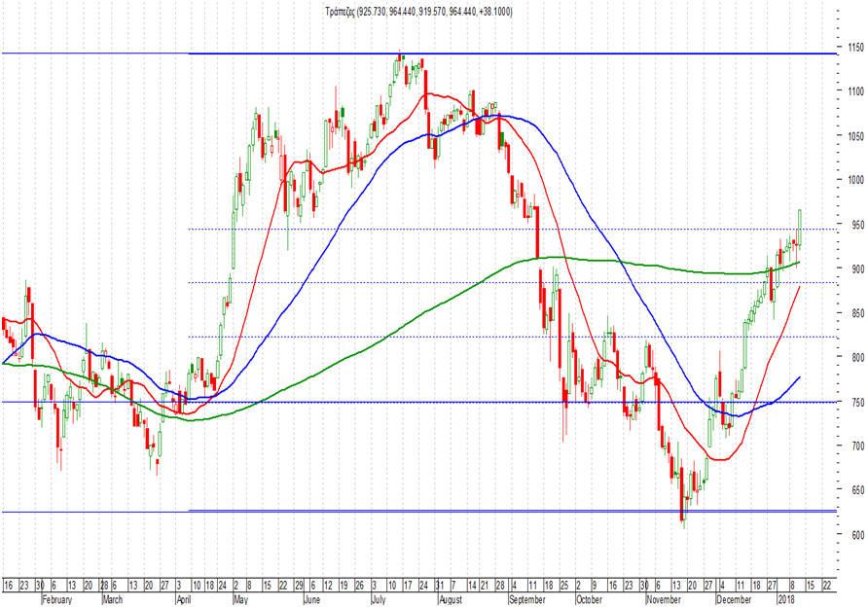
Task: Select the July month label
Action: [x=379, y=600]
